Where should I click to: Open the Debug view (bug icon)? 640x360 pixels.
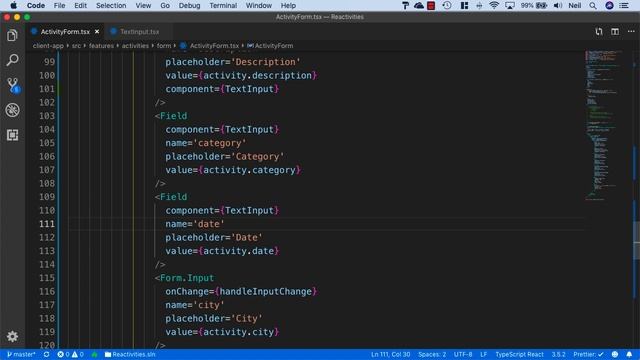coord(12,110)
